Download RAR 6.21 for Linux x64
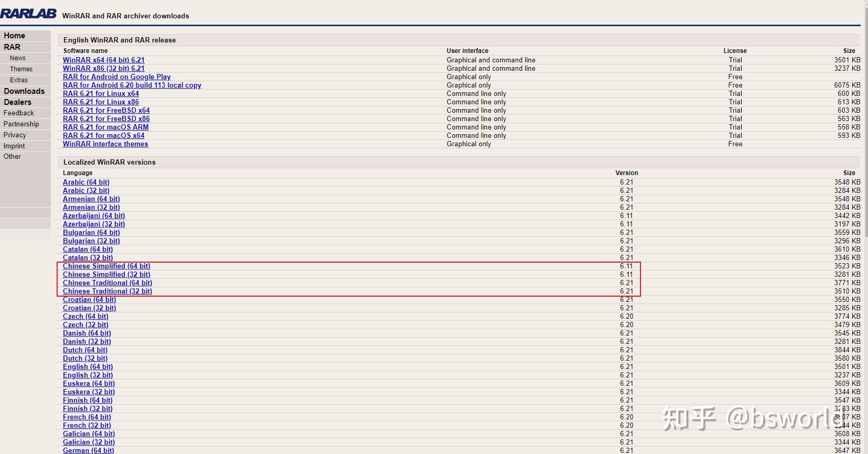 coord(101,94)
